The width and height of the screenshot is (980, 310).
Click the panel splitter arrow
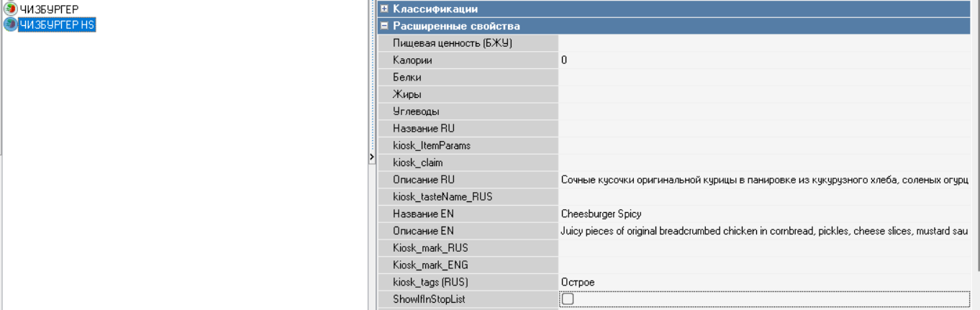click(x=371, y=157)
